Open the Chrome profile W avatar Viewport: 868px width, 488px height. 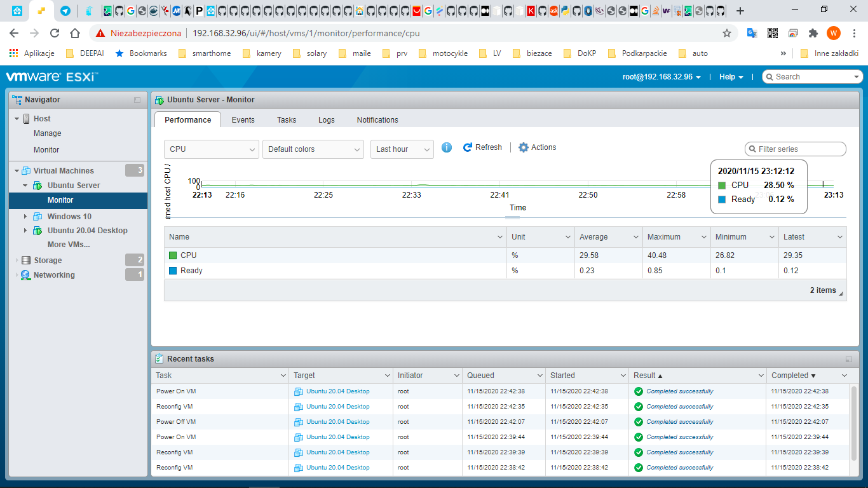(834, 33)
